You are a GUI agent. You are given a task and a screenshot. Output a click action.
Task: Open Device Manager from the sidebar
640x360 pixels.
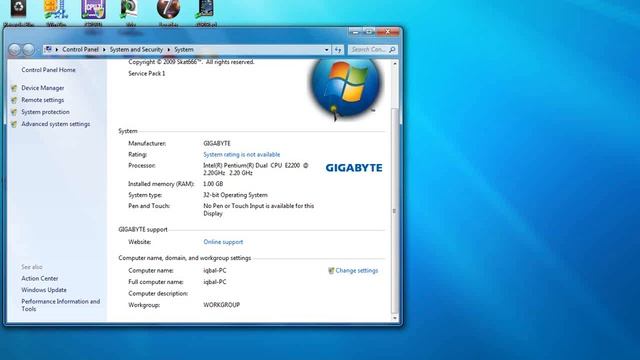tap(42, 88)
